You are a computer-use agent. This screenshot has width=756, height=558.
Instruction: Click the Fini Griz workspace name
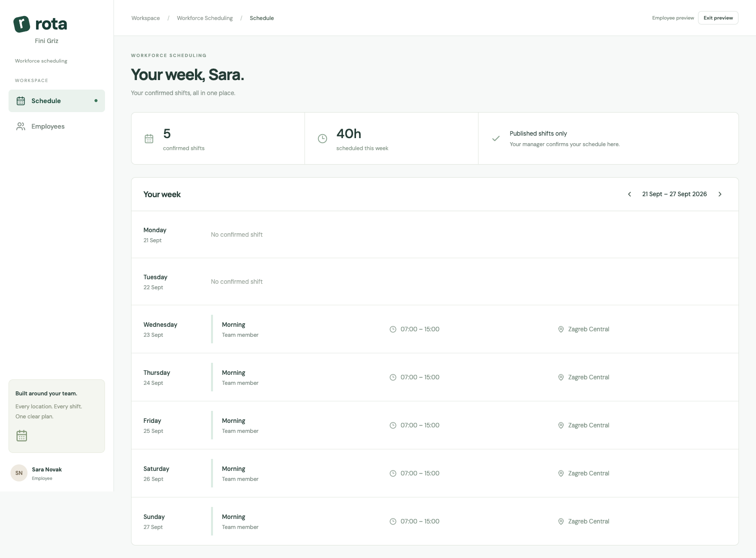(46, 41)
